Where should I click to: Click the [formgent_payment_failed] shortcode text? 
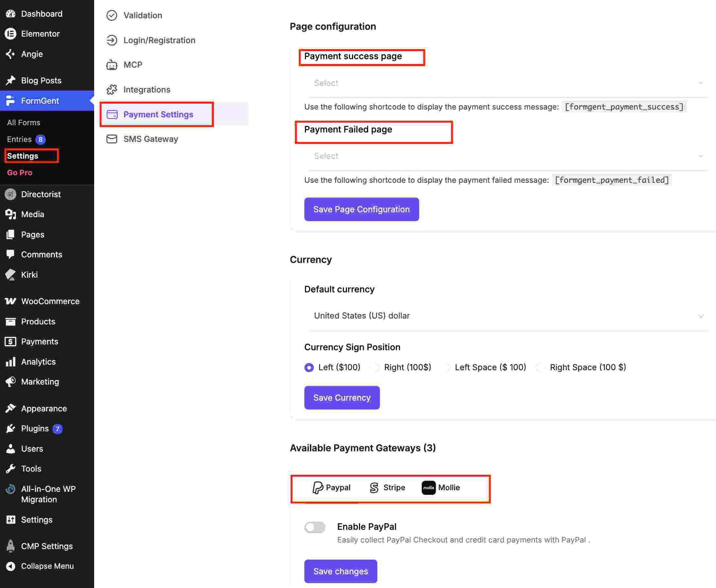612,180
